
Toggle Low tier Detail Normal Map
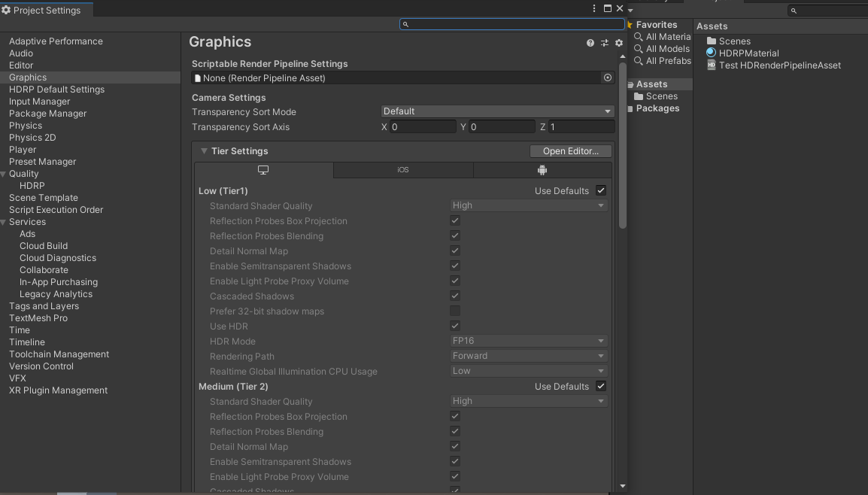(455, 251)
